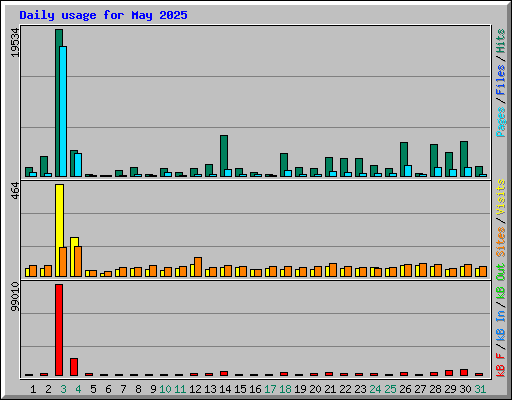512x400 pixels.
Task: Click x-axis day label 7
Action: click(123, 389)
